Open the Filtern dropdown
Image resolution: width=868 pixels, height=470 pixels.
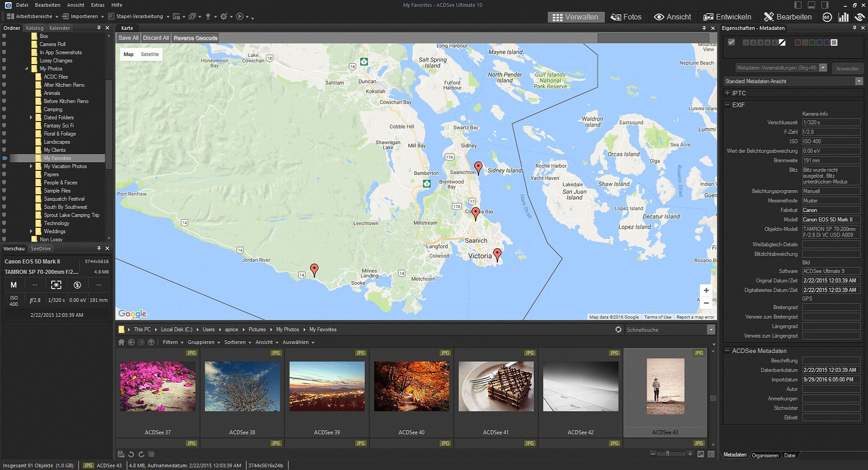pyautogui.click(x=173, y=342)
